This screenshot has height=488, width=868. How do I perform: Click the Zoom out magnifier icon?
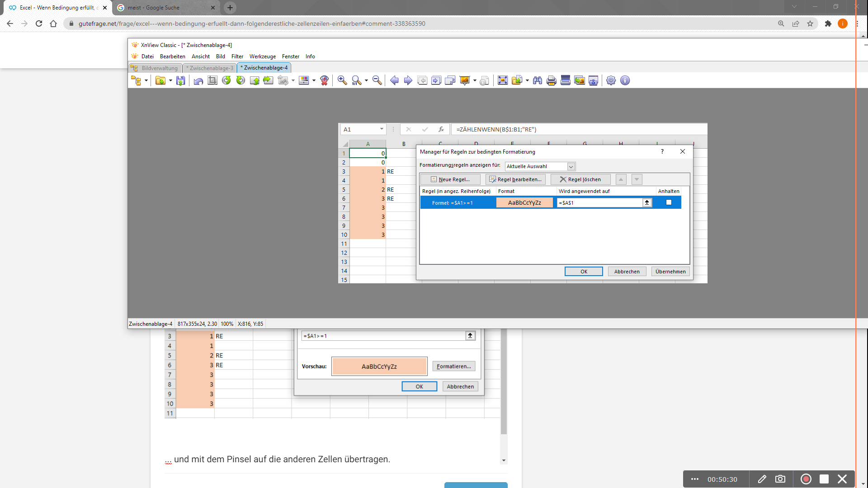pos(377,80)
